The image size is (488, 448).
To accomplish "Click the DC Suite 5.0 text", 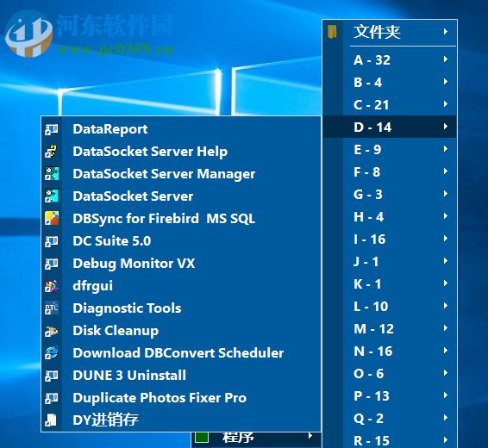I will (112, 241).
